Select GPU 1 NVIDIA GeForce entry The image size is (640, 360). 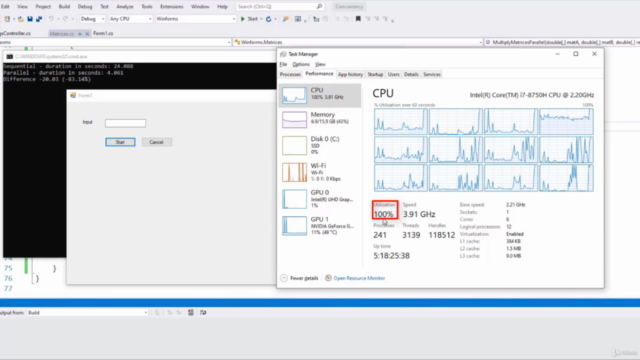[x=320, y=226]
